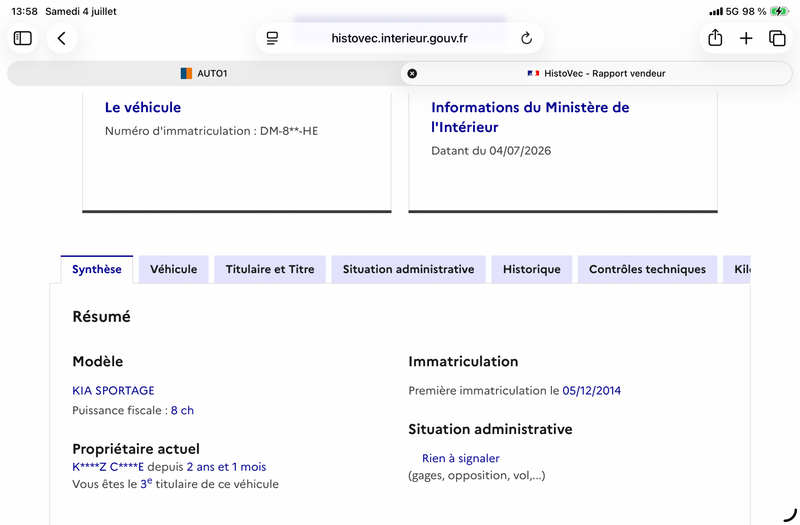Open the share sheet
The image size is (800, 525).
pos(715,38)
